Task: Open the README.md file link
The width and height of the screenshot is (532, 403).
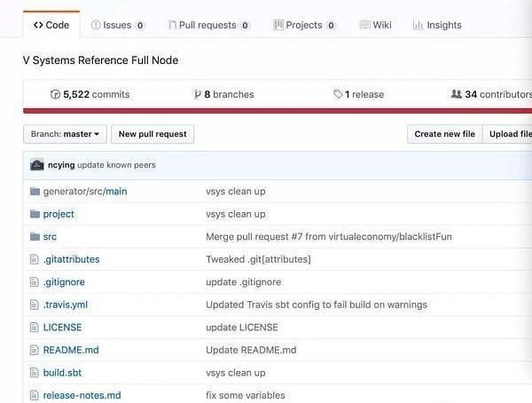Action: 71,350
